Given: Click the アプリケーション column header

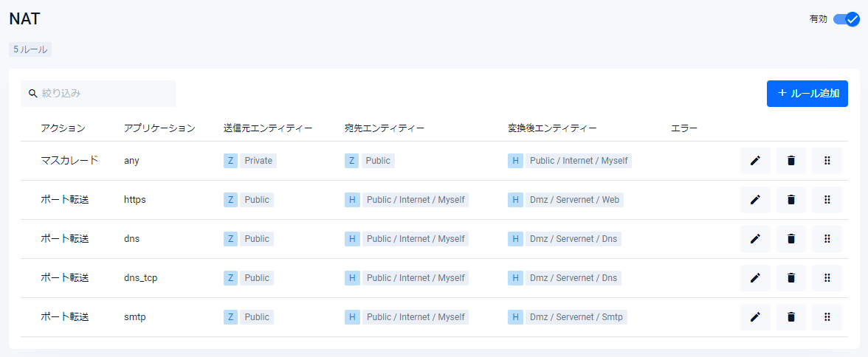Looking at the screenshot, I should click(159, 128).
